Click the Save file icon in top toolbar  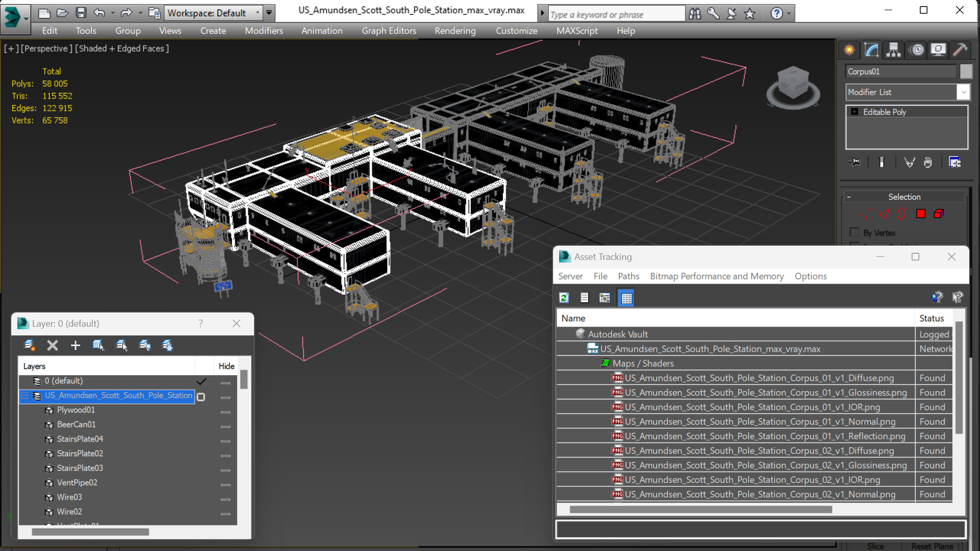(x=81, y=13)
